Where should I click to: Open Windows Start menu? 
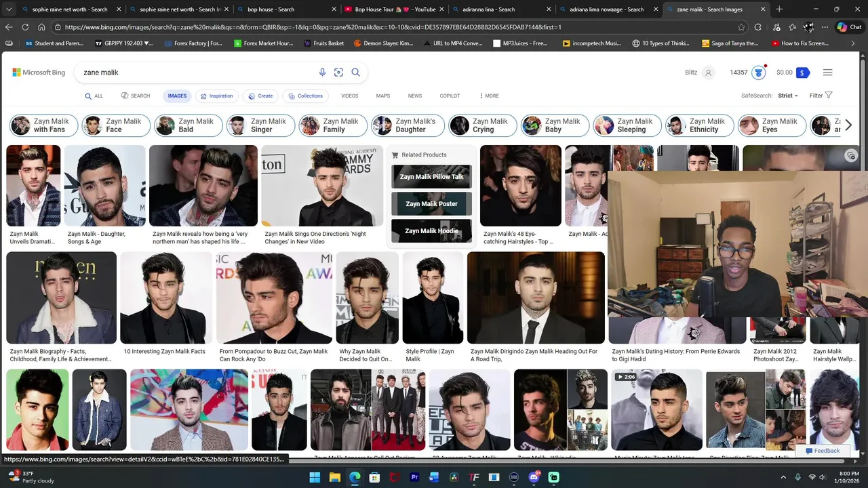click(315, 477)
